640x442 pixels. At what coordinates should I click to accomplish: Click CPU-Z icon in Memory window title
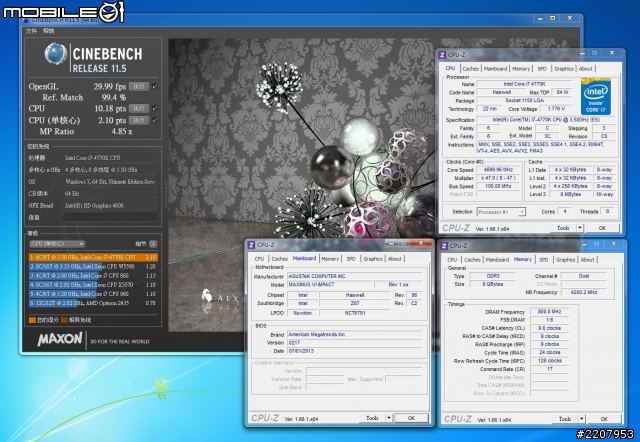pos(444,246)
